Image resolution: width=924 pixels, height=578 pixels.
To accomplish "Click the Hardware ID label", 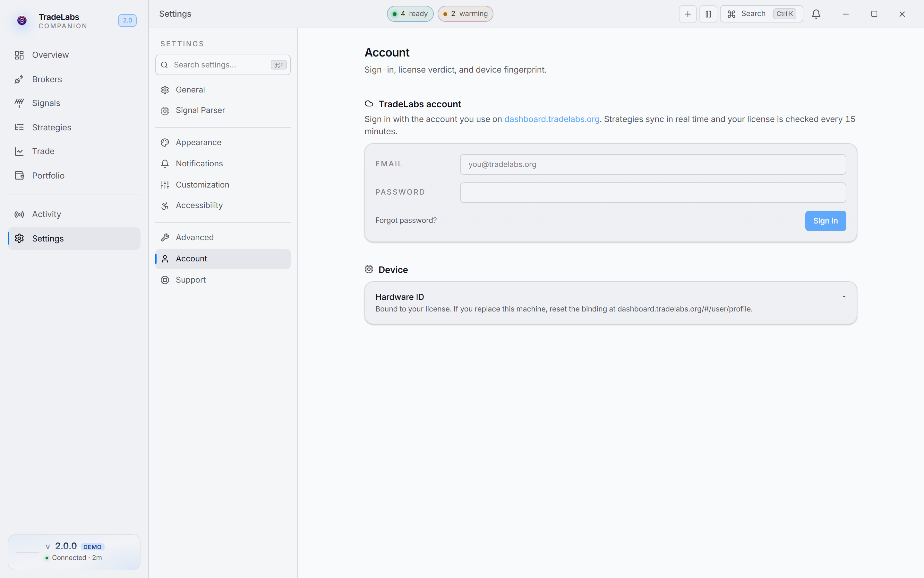I will (399, 297).
